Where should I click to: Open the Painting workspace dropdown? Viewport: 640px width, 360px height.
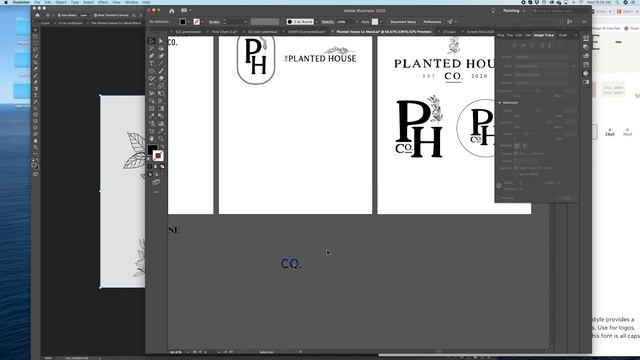(514, 11)
